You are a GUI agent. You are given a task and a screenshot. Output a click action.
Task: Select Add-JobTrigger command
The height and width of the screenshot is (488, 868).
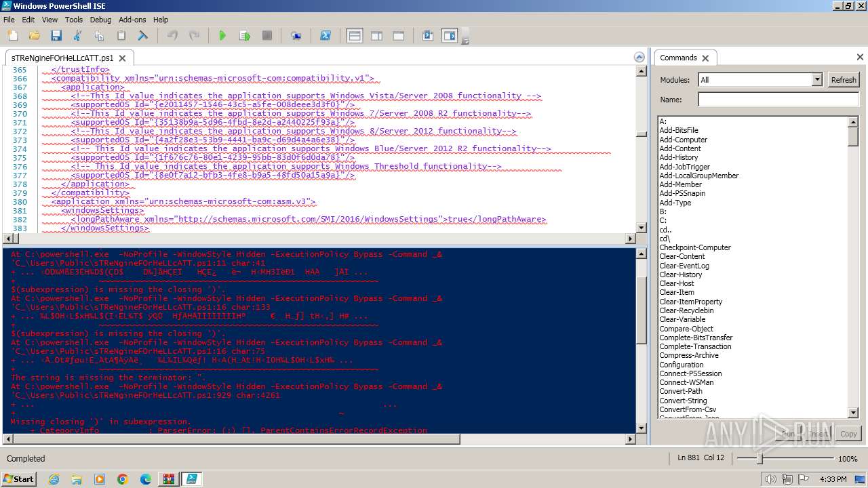(685, 167)
